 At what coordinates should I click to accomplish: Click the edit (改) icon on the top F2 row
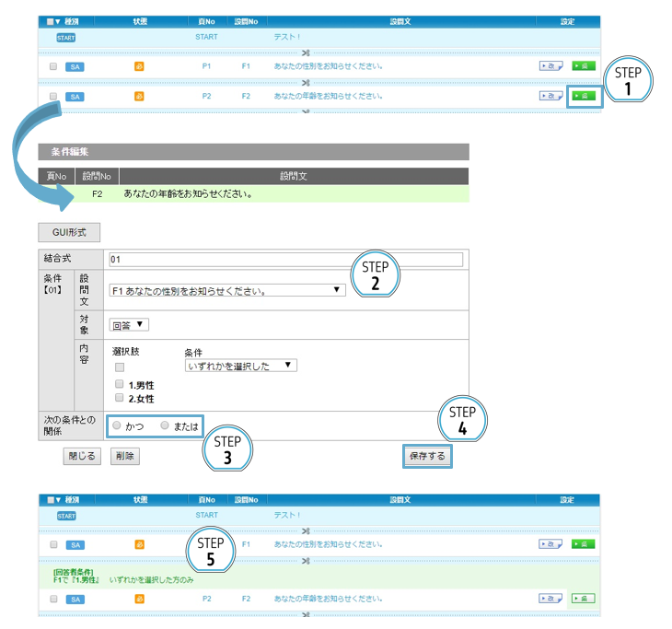(x=550, y=96)
